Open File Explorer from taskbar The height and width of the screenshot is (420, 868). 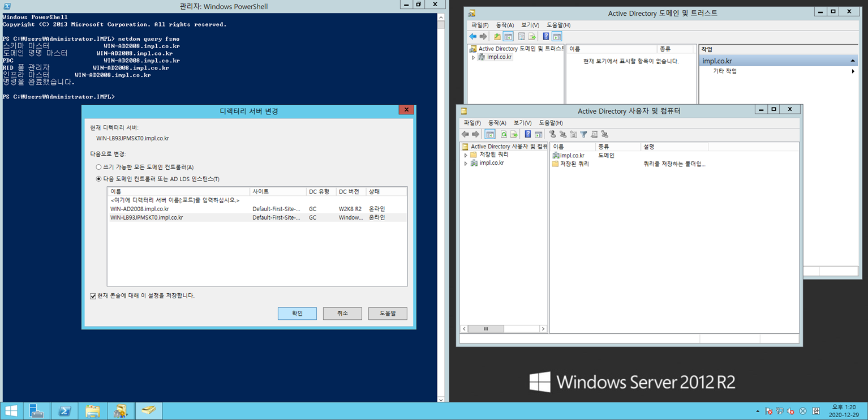point(93,411)
